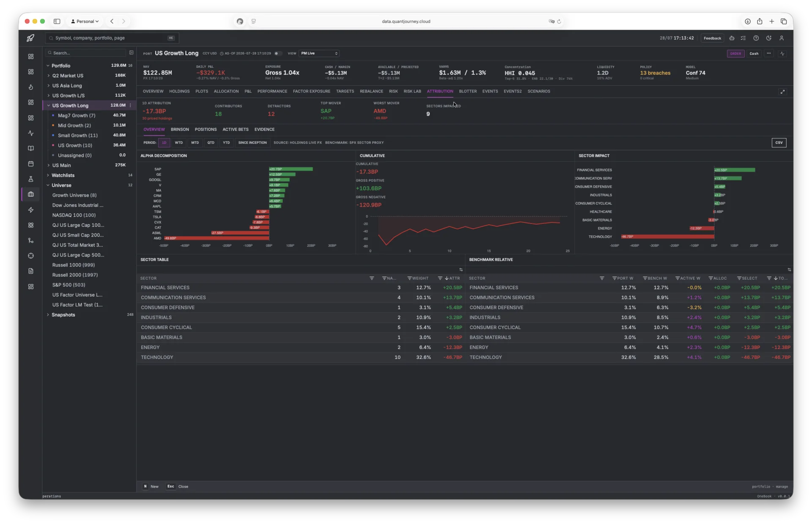Collapse the Universe section

pyautogui.click(x=48, y=185)
